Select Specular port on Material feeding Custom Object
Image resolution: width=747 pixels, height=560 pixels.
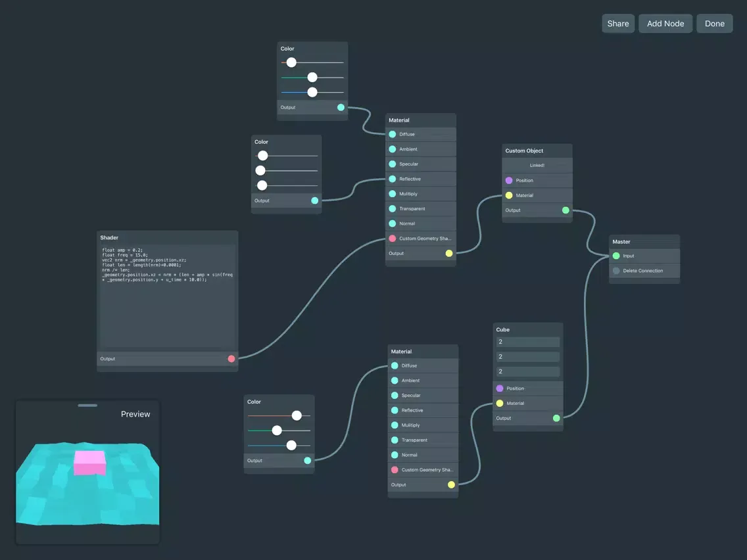coord(392,164)
